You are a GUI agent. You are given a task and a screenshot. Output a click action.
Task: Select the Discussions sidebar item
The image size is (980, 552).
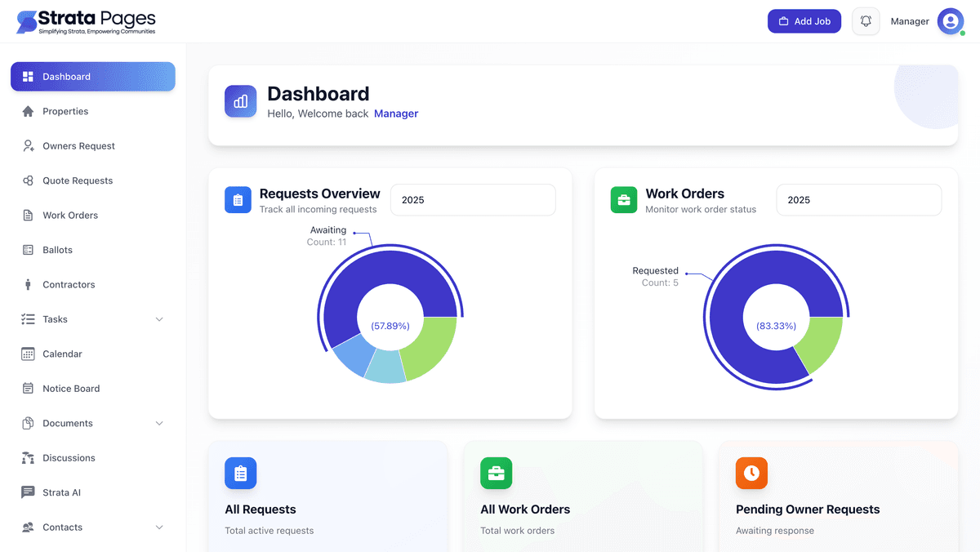pyautogui.click(x=70, y=457)
